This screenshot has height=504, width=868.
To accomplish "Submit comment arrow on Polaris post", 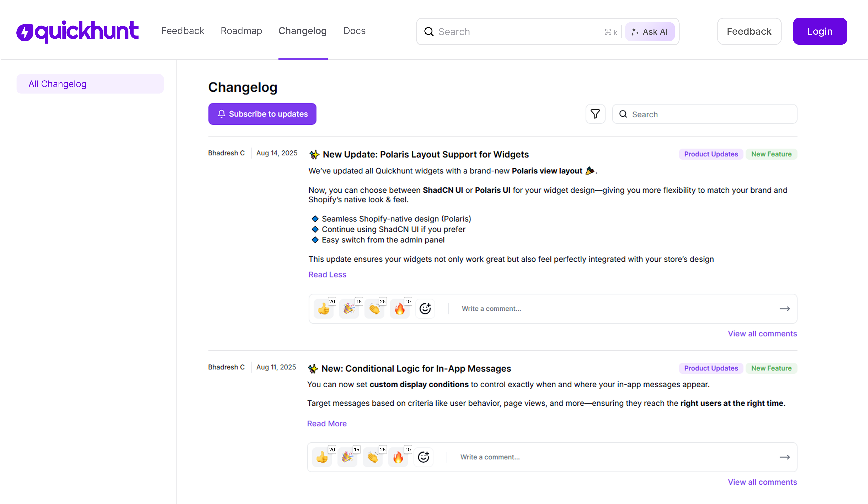I will tap(785, 309).
